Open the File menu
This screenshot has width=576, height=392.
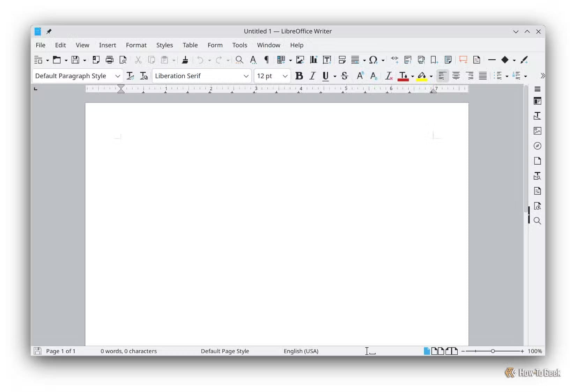(x=40, y=45)
